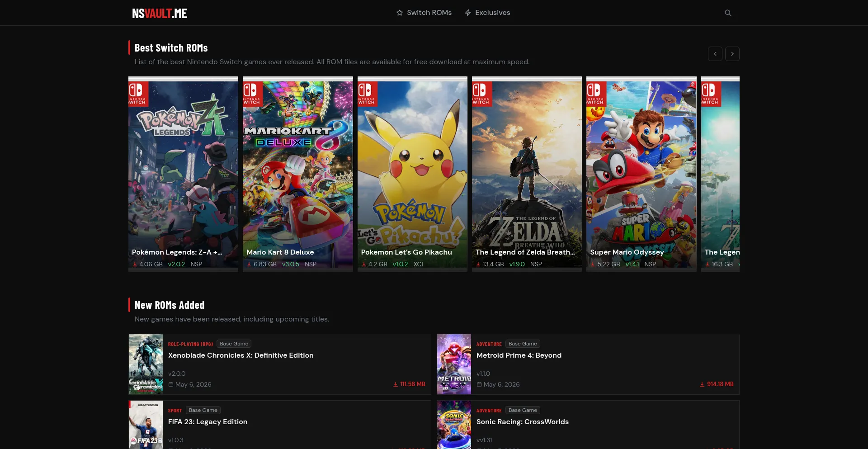Click the New ROMs Added heading

(x=170, y=305)
